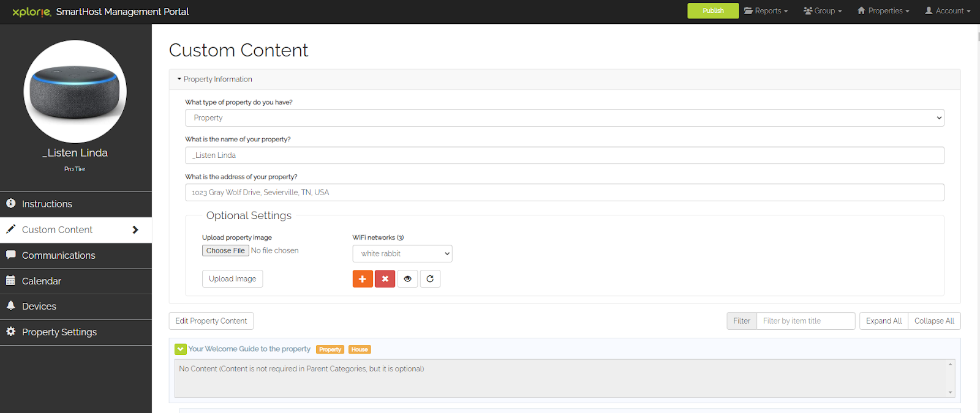Go to Instructions in sidebar
Screen dimensions: 980x413
coord(76,204)
